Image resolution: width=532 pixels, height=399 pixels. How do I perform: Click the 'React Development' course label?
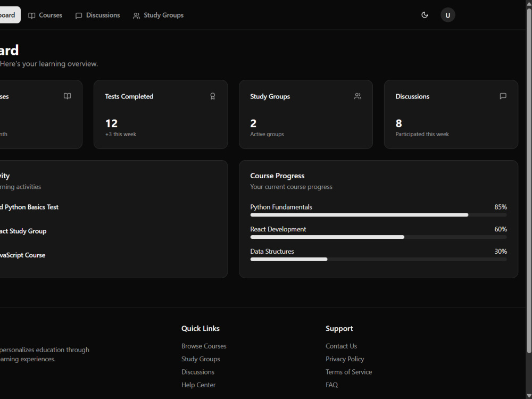pyautogui.click(x=278, y=229)
